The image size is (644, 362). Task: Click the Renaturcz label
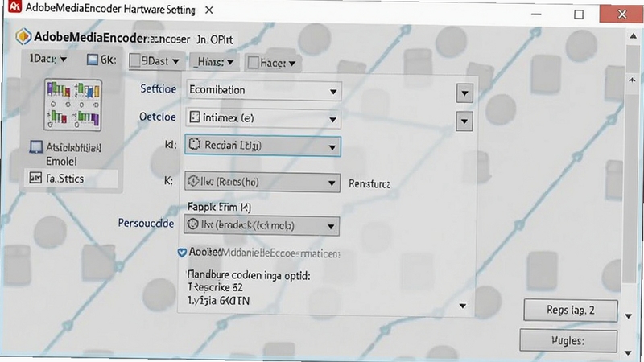pyautogui.click(x=369, y=183)
